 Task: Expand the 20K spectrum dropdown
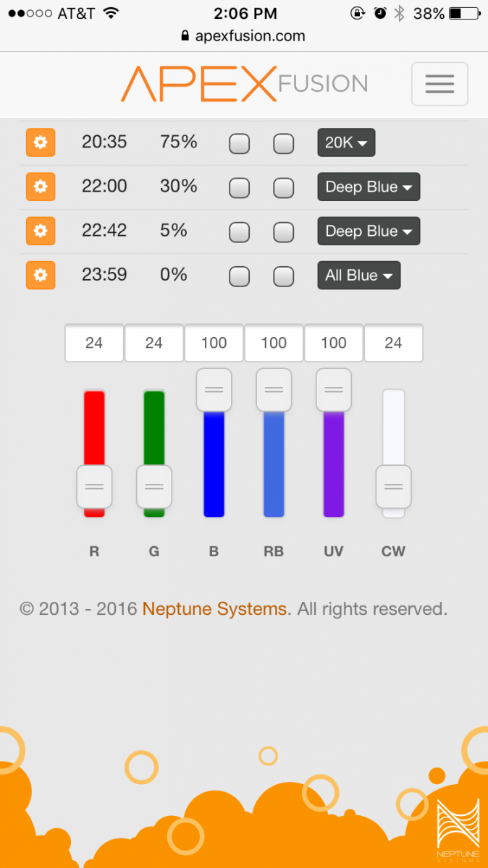(x=346, y=142)
